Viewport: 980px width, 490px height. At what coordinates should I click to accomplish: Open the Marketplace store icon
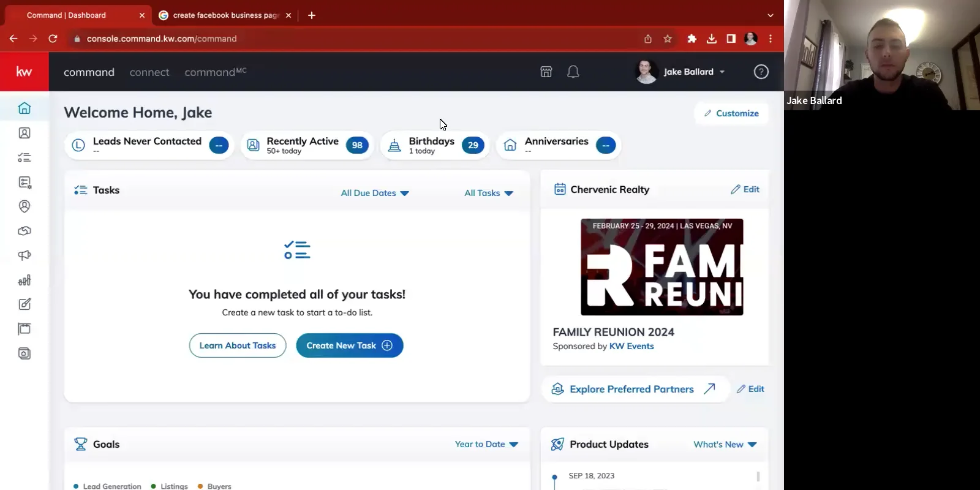coord(546,72)
